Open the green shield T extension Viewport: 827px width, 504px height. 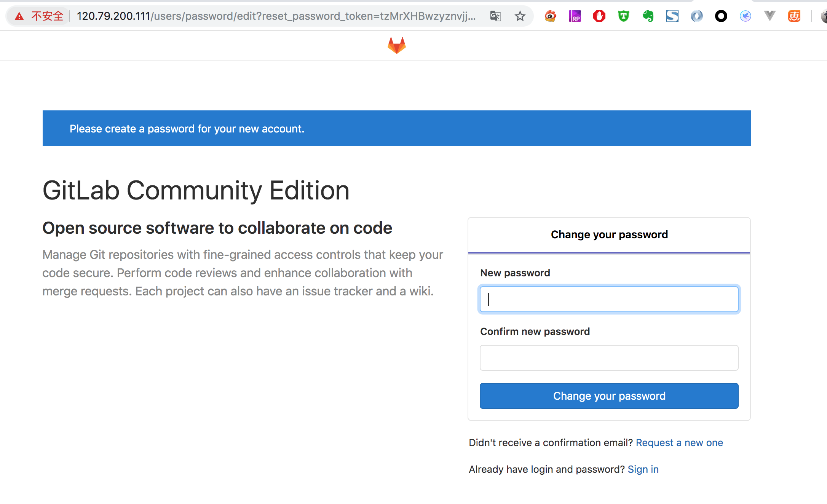[x=623, y=16]
